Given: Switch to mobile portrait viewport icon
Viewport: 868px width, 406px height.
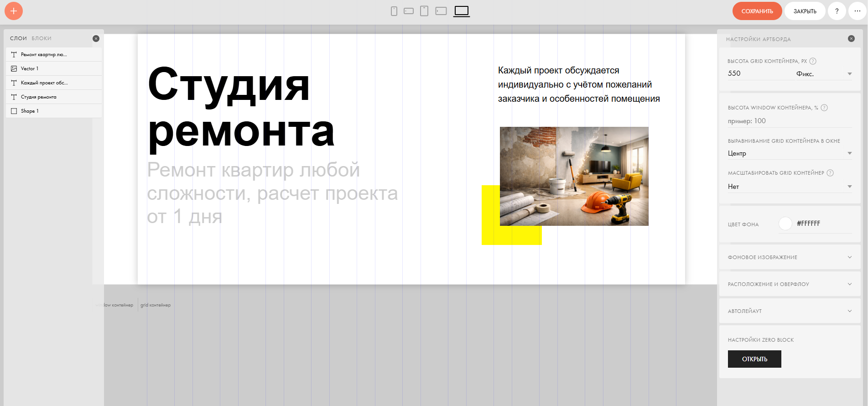Looking at the screenshot, I should click(x=394, y=11).
